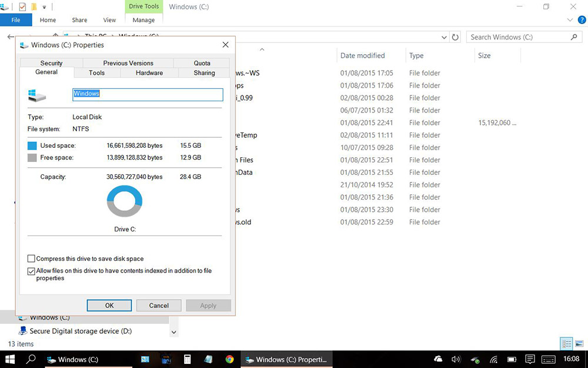Click the drive icon in Properties dialog
The height and width of the screenshot is (368, 588).
[x=36, y=95]
